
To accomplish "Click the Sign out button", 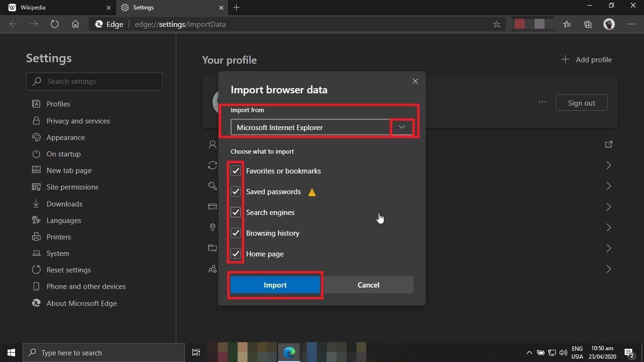I will point(581,103).
